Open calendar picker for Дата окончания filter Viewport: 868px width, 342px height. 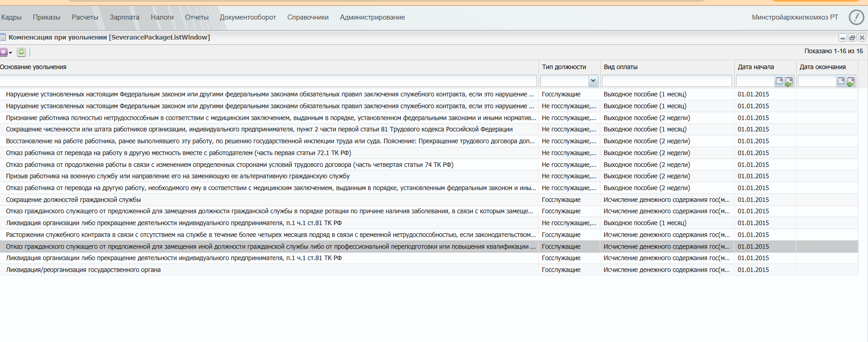coord(841,81)
